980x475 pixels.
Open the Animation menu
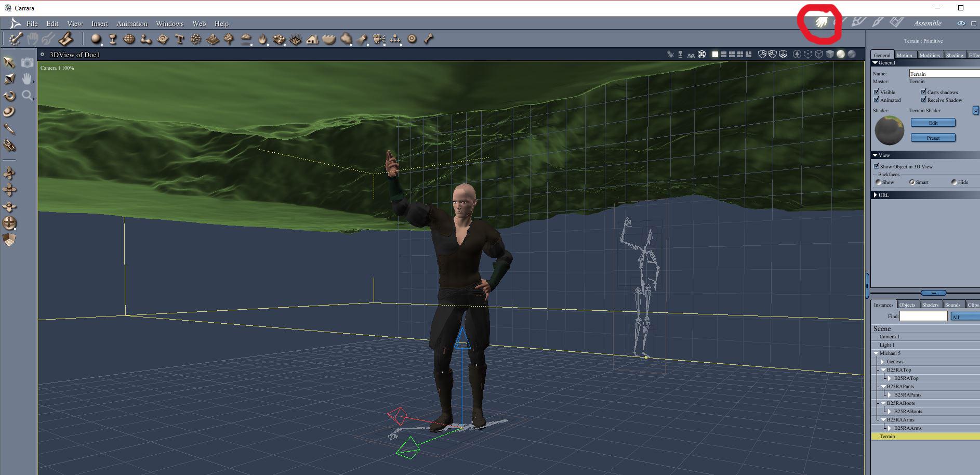click(132, 23)
